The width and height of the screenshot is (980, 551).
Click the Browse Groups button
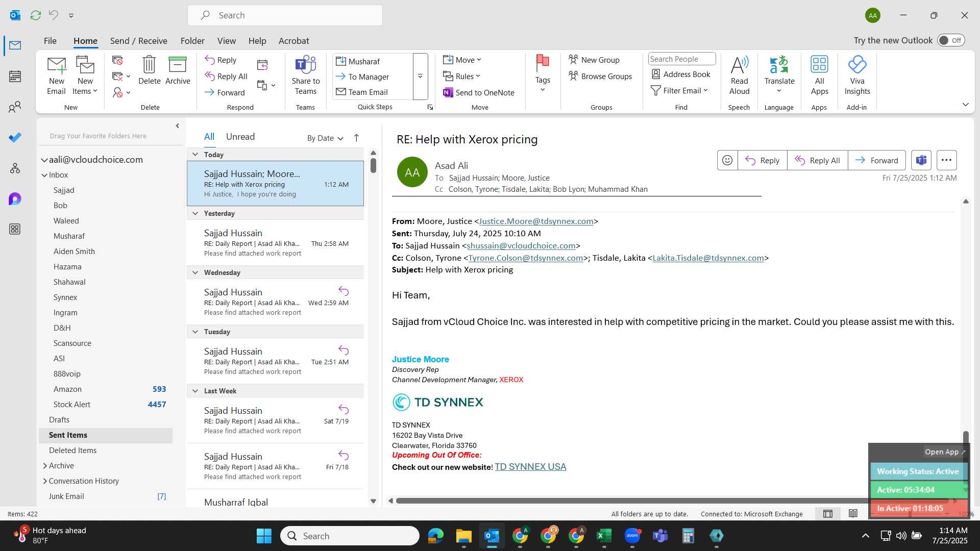coord(600,76)
